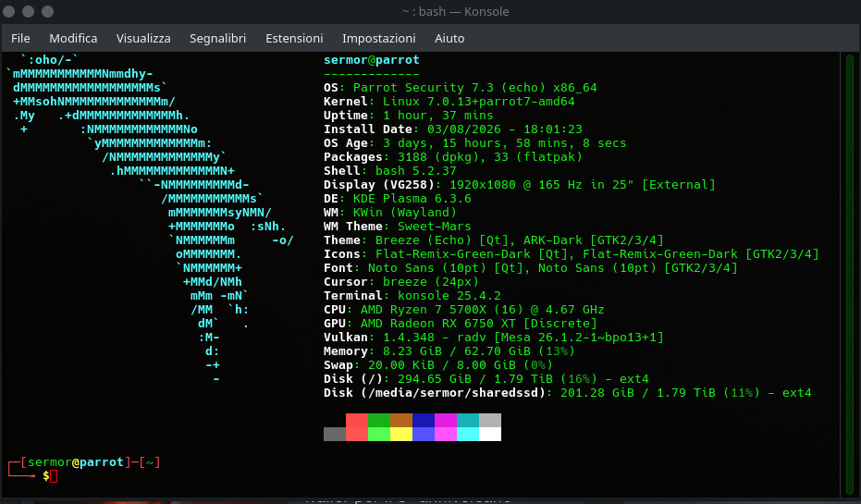Click the teal color block in top row
This screenshot has height=504, width=861.
coord(468,421)
